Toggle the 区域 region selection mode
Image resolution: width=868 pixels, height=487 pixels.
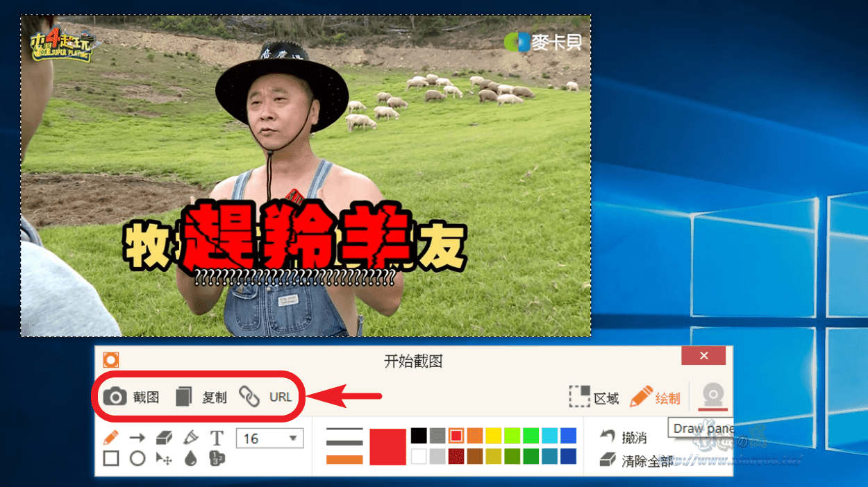pos(594,398)
